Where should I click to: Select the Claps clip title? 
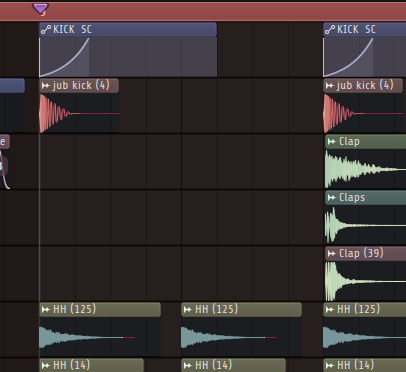[x=352, y=198]
